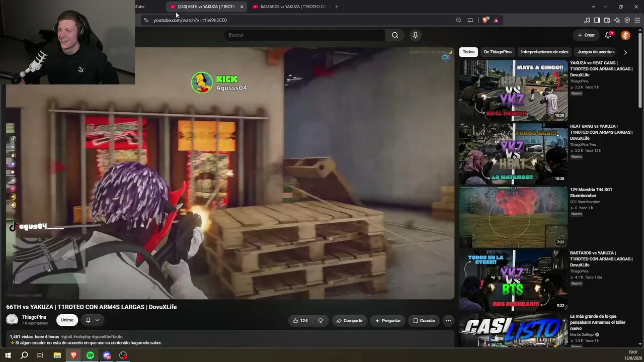Viewport: 644px width, 362px height.
Task: Open the Leo AI sparkle icon
Action: [617, 20]
